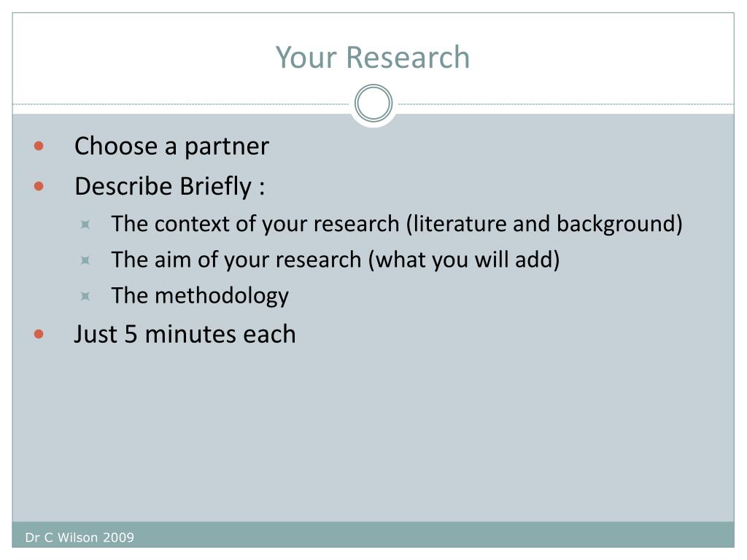Click the dotted divider line left of circle
The height and width of the screenshot is (560, 747).
[181, 104]
